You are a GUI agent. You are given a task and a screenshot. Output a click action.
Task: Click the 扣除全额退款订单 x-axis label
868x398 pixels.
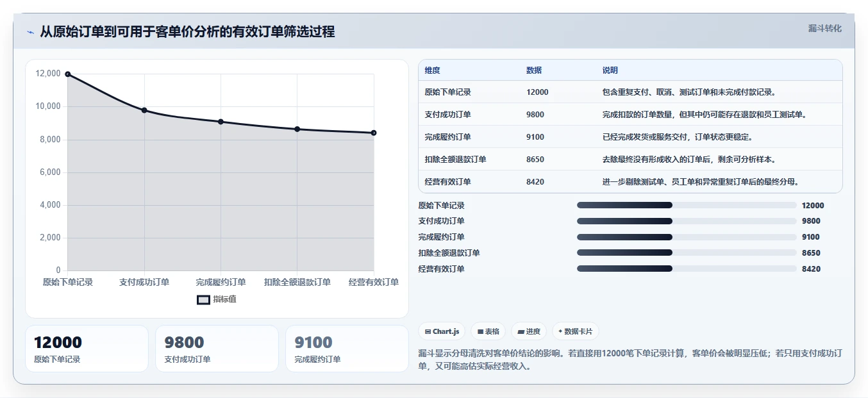point(297,283)
